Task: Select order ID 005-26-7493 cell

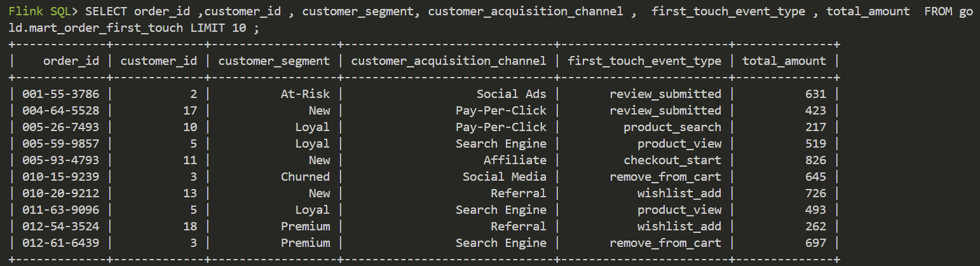Action: pyautogui.click(x=60, y=127)
